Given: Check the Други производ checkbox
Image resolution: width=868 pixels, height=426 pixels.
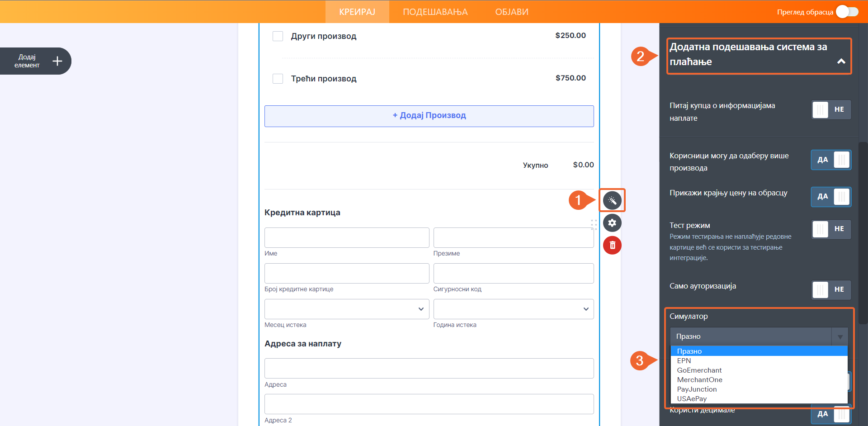Looking at the screenshot, I should [x=278, y=36].
